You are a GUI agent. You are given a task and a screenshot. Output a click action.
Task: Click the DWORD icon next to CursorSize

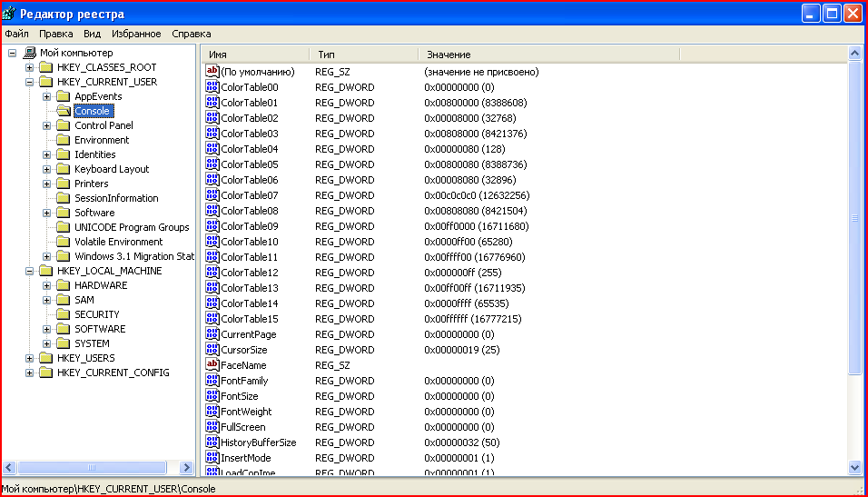tap(212, 350)
